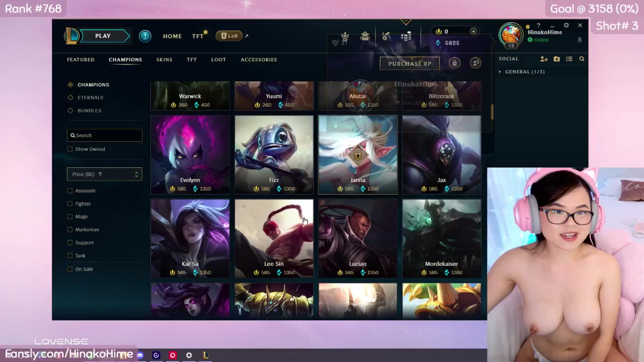Image resolution: width=644 pixels, height=362 pixels.
Task: Open the Janna champion card
Action: (358, 155)
